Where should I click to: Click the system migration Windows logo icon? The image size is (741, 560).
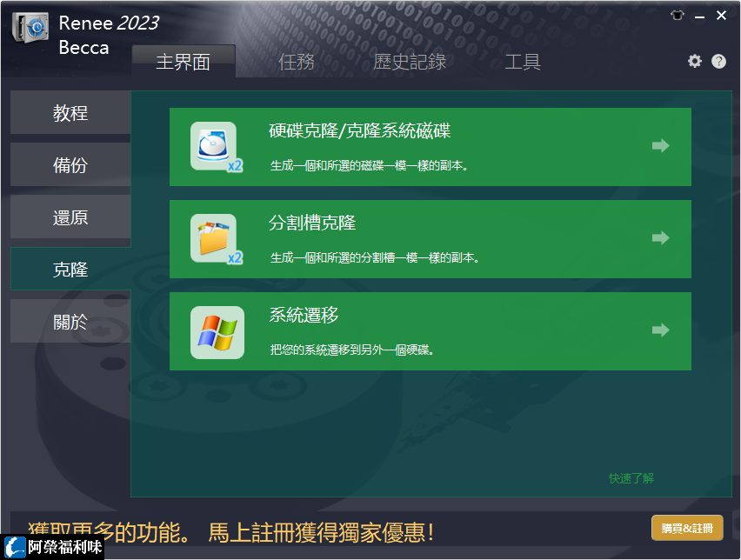pyautogui.click(x=217, y=332)
